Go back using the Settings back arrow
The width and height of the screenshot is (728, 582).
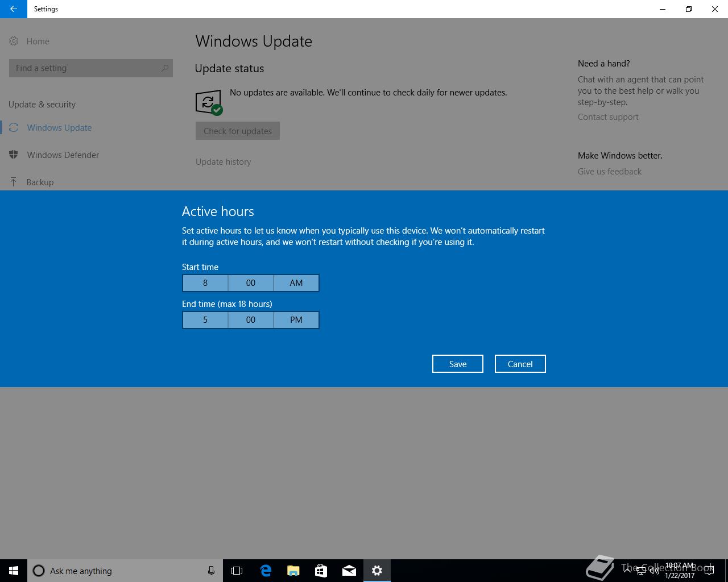pyautogui.click(x=14, y=9)
